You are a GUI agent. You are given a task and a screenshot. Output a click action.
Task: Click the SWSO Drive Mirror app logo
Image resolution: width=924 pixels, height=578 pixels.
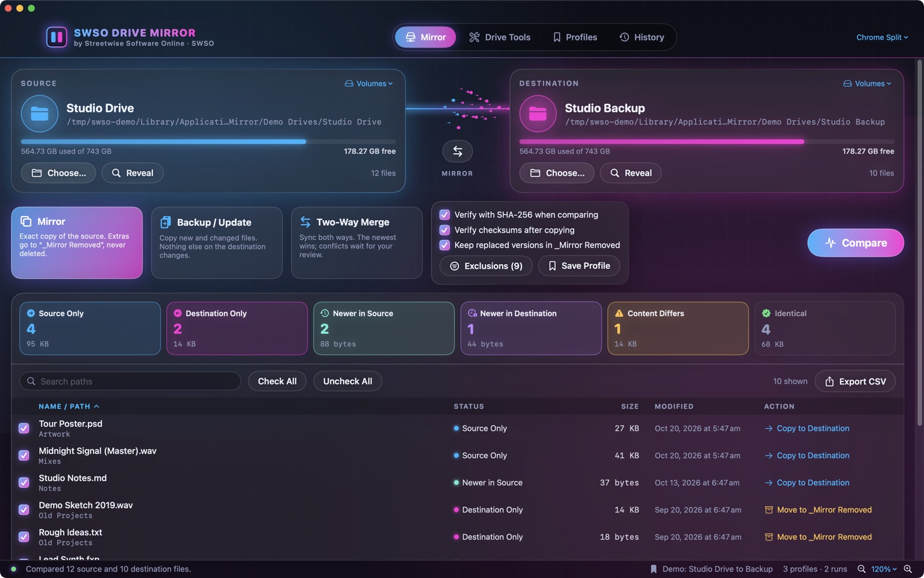pyautogui.click(x=57, y=37)
